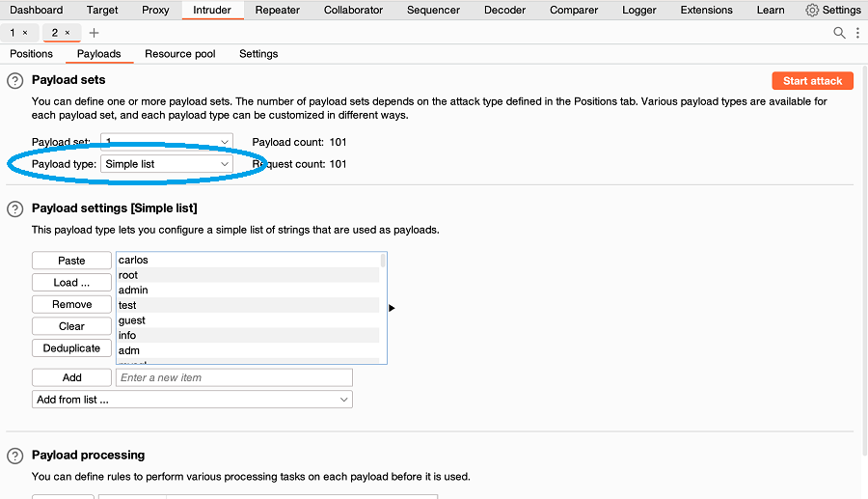868x499 pixels.
Task: Open the Extensions tab
Action: point(706,10)
